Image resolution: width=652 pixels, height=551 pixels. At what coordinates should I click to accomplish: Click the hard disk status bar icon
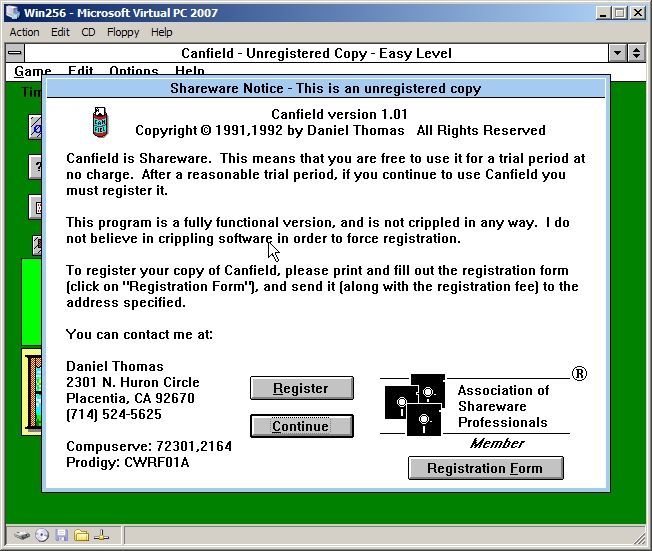click(22, 535)
